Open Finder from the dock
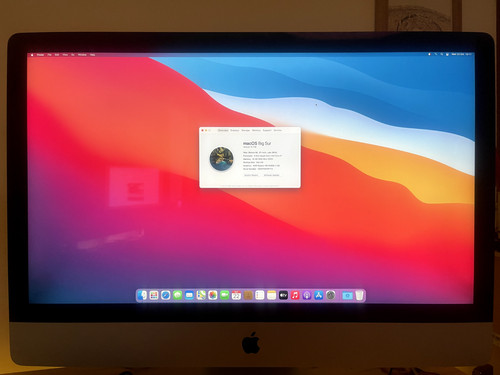The height and width of the screenshot is (375, 500). tap(142, 295)
